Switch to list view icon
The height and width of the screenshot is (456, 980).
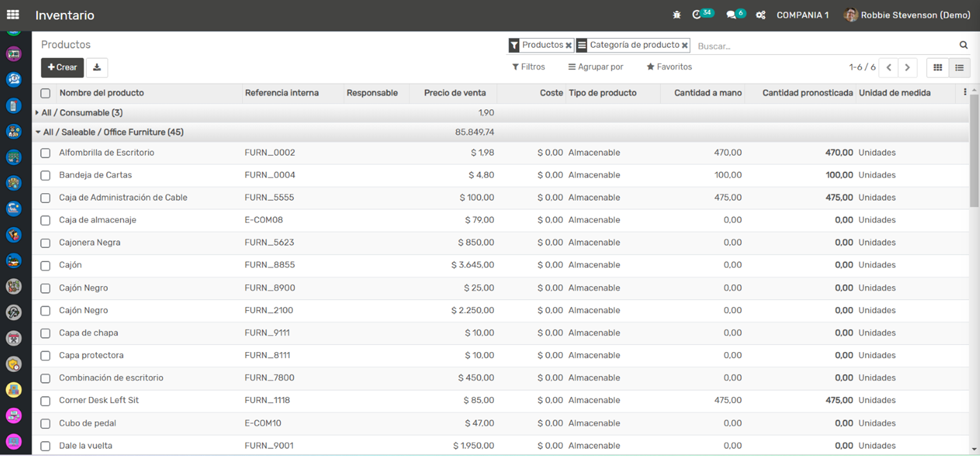[959, 67]
